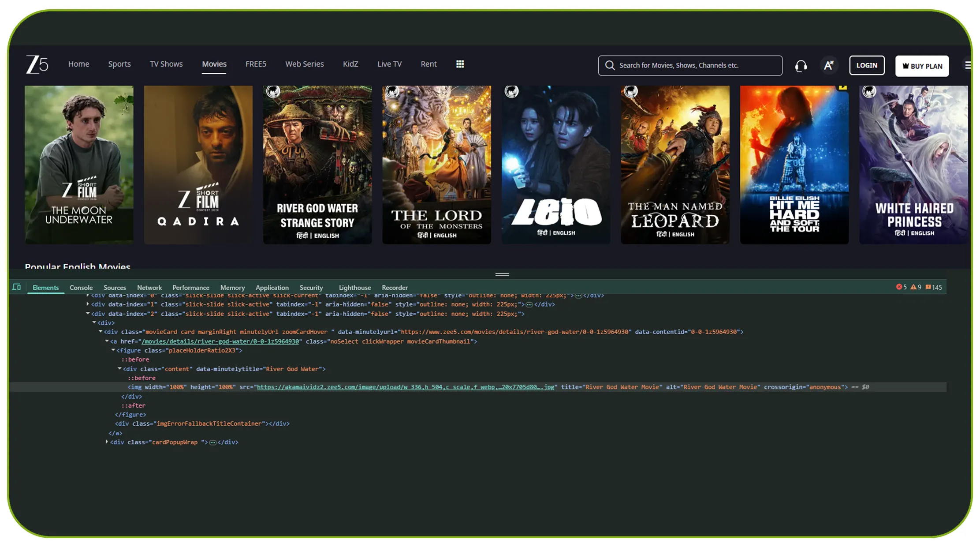Viewport: 980px width, 547px height.
Task: Open the hamburger menu icon
Action: tap(968, 65)
